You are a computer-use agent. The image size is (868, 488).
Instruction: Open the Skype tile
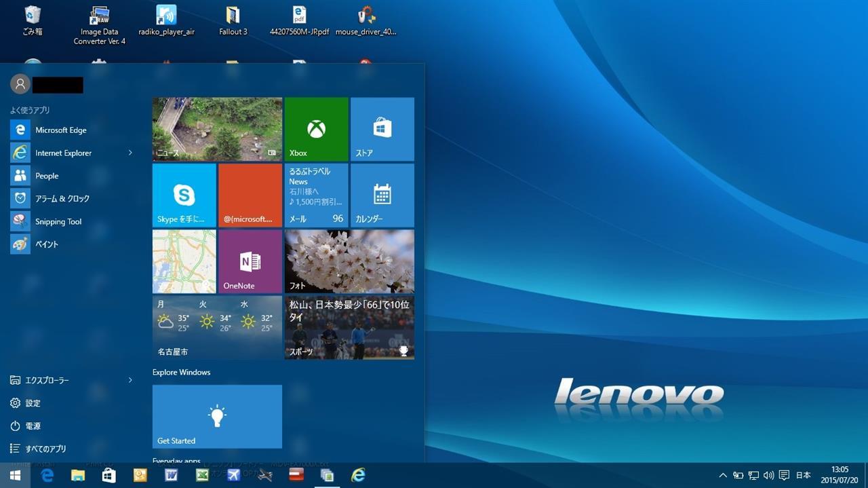click(x=184, y=195)
